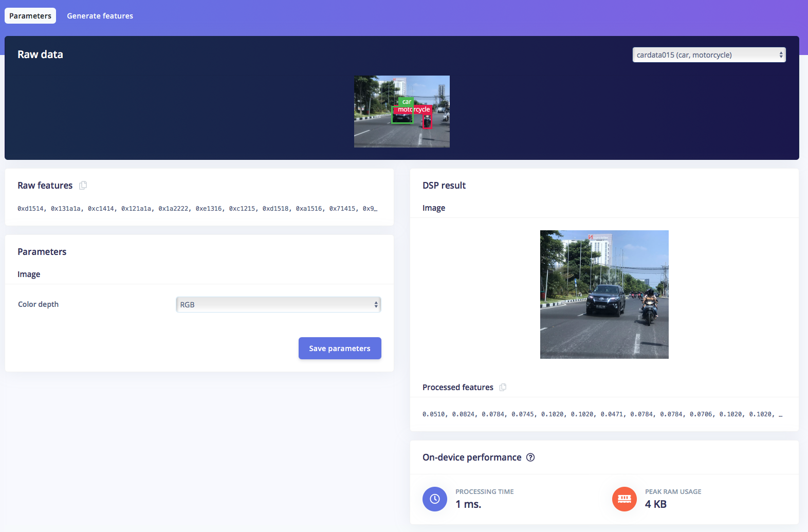The height and width of the screenshot is (532, 808).
Task: Open On-device performance help icon
Action: pos(530,457)
